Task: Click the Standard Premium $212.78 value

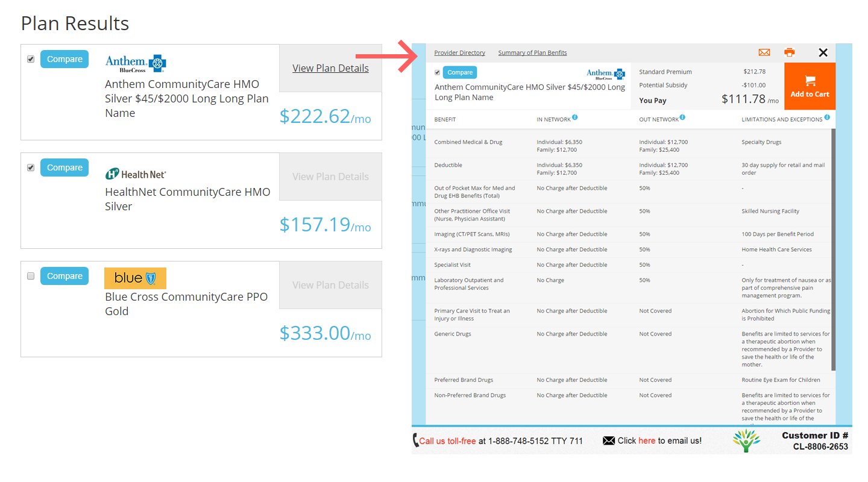Action: tap(755, 72)
